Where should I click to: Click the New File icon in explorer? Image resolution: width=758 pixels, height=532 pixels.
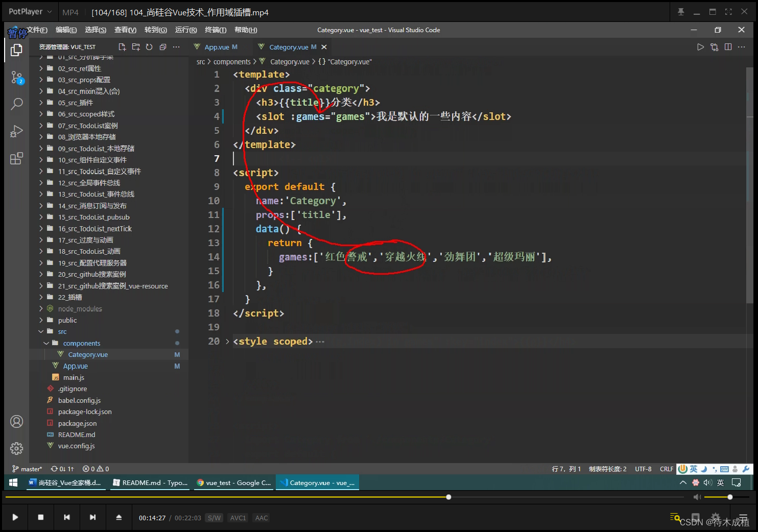(x=122, y=47)
